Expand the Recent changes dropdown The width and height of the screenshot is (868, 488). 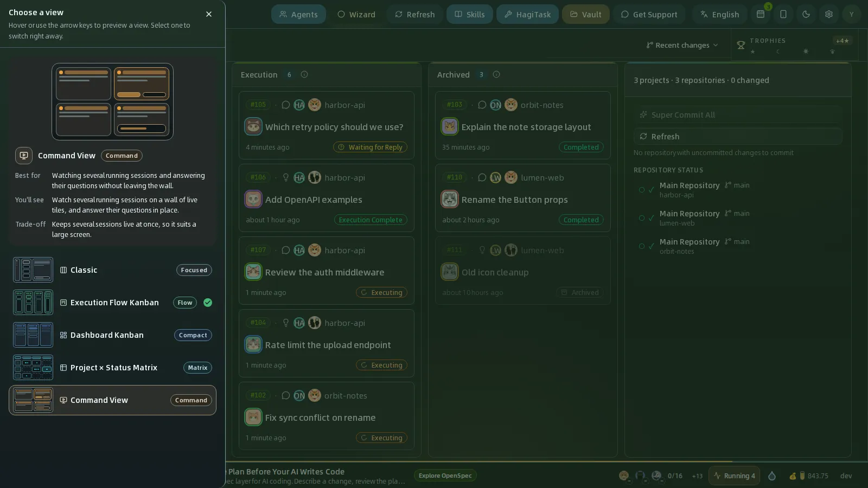coord(682,45)
